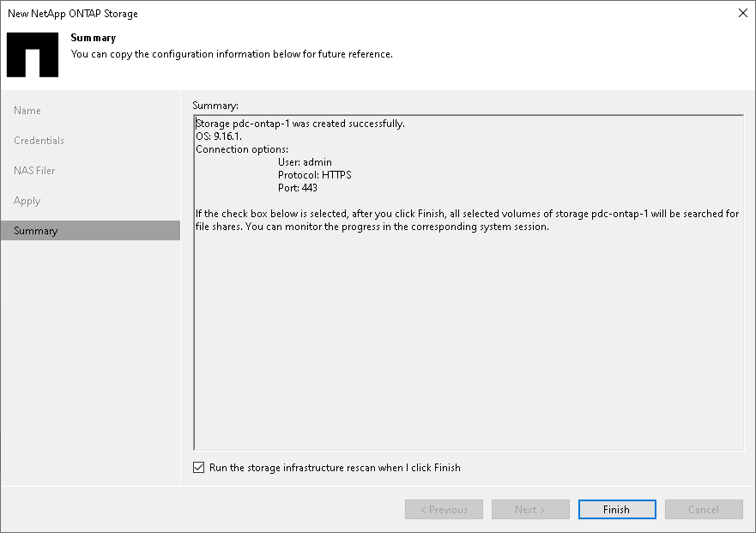
Task: Click the 'Connection options:' line
Action: 242,149
